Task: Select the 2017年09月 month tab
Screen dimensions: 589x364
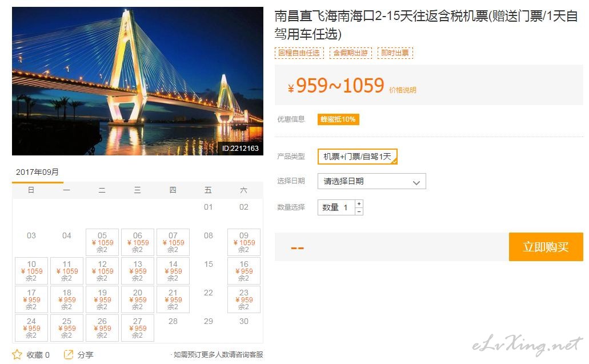Action: pyautogui.click(x=38, y=173)
